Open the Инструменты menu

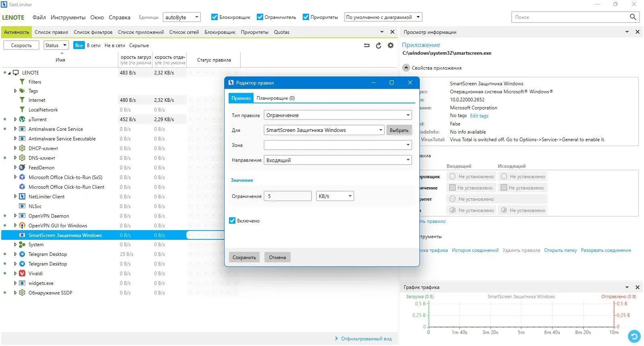coord(68,17)
